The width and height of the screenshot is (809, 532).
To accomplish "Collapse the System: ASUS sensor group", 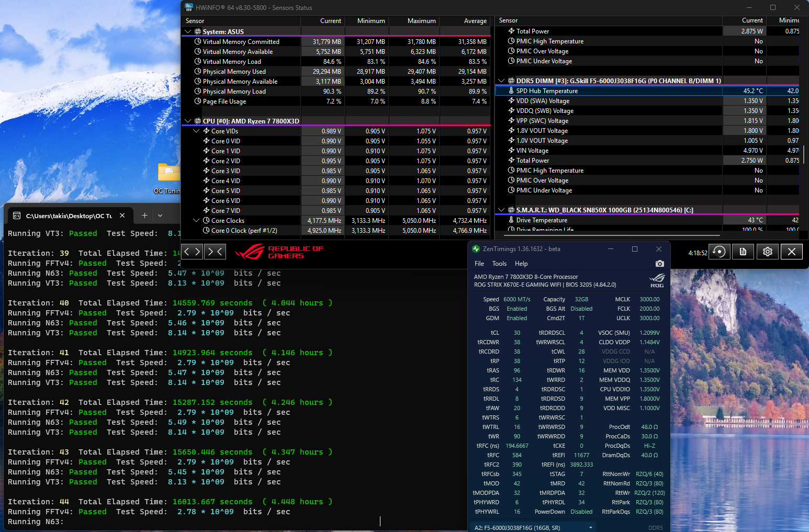I will tap(188, 31).
